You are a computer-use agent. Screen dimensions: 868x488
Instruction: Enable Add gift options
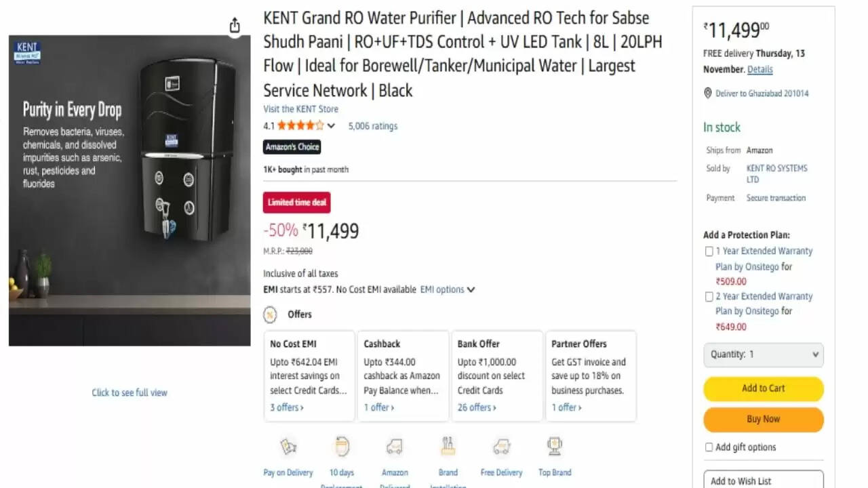pos(708,447)
